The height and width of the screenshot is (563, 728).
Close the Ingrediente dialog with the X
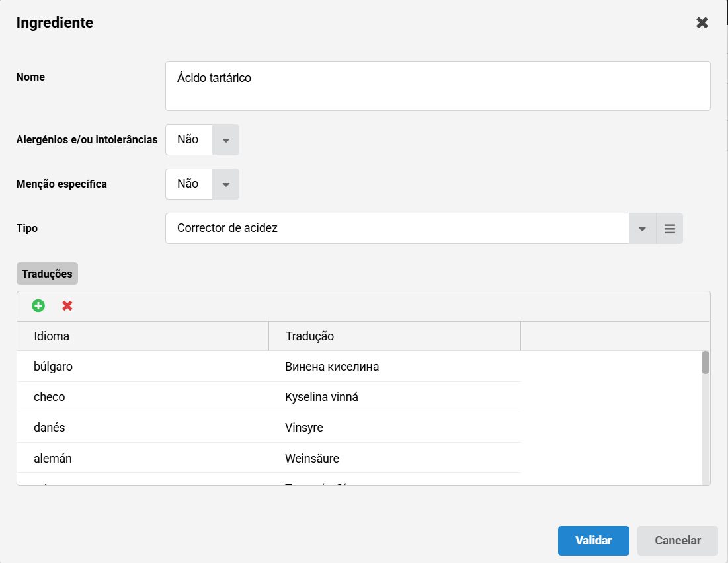[702, 22]
